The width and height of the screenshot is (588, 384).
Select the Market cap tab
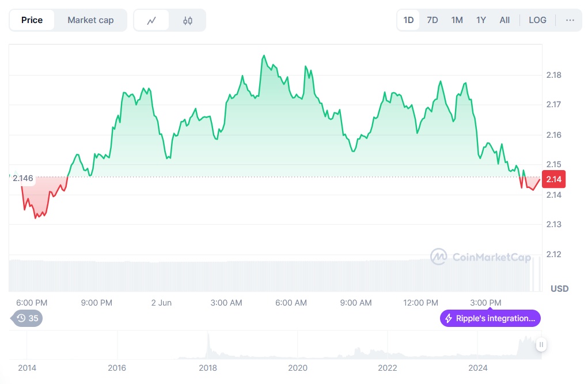point(90,20)
